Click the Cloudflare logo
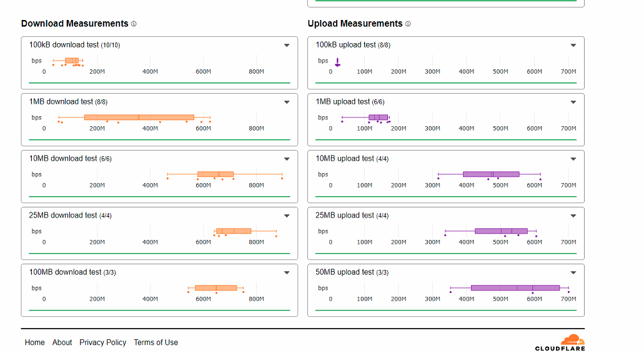Screen dimensions: 644x353 [x=560, y=342]
